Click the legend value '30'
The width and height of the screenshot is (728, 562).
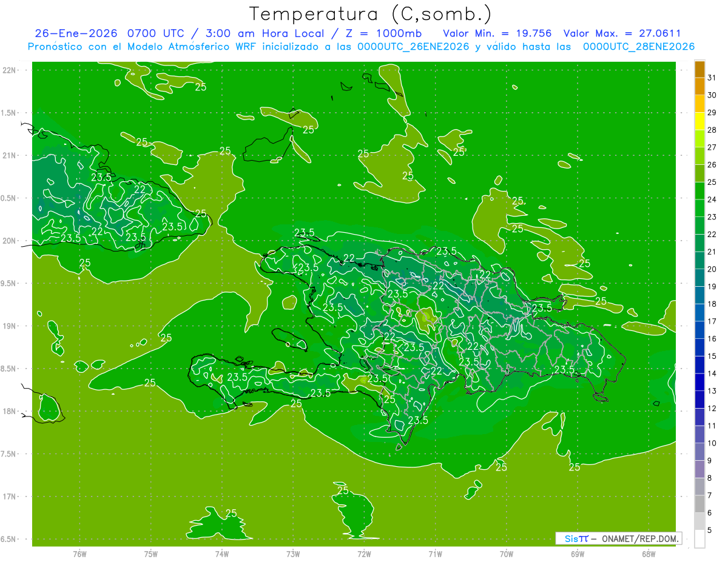point(712,95)
